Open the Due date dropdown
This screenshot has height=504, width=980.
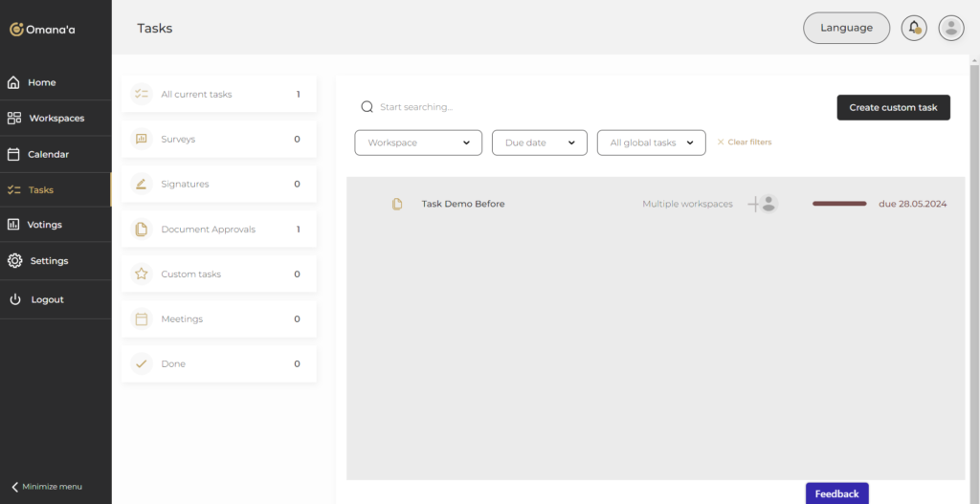click(x=539, y=142)
